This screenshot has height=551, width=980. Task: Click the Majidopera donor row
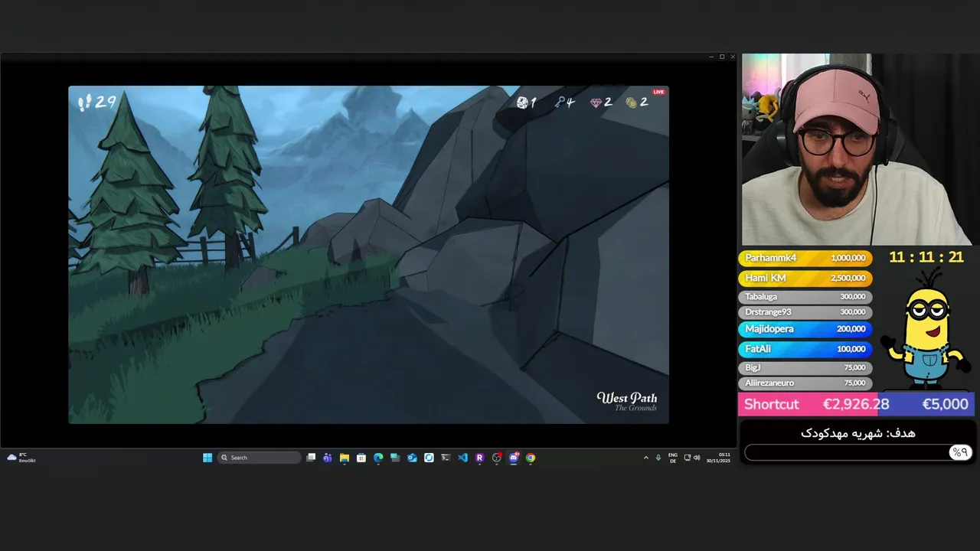[x=804, y=328]
